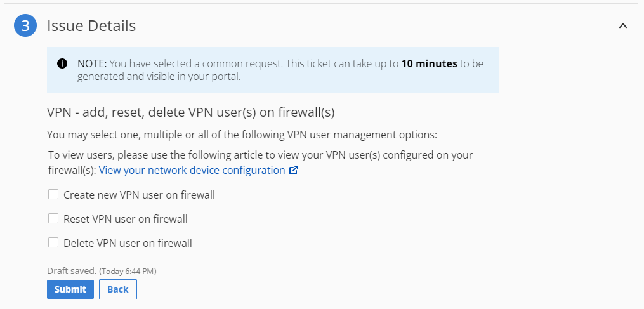This screenshot has height=309, width=644.
Task: Click the bold 10 minutes text
Action: point(429,63)
